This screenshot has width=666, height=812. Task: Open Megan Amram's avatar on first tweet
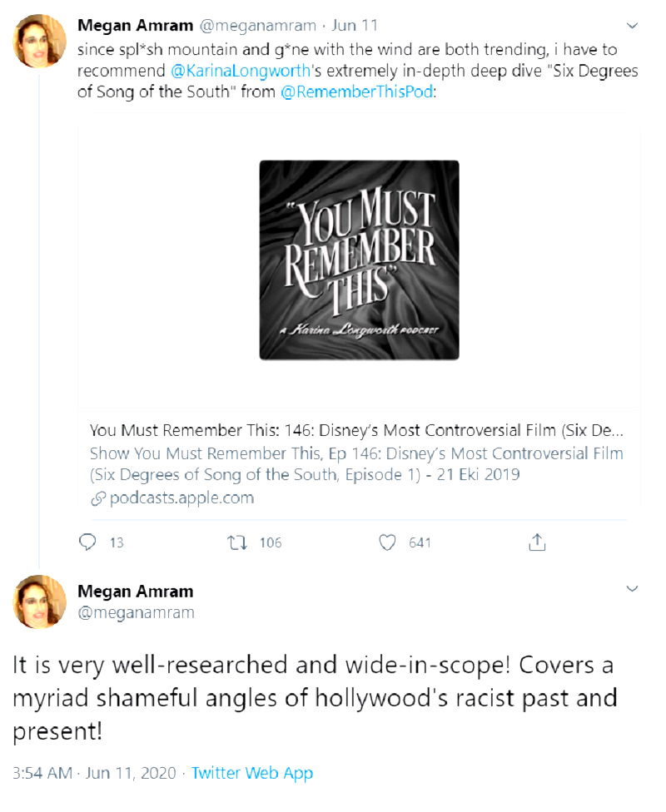[39, 40]
